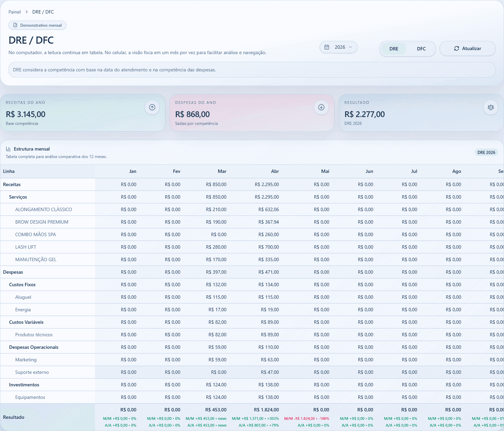Click the Mar column header
504x431 pixels.
[x=222, y=172]
